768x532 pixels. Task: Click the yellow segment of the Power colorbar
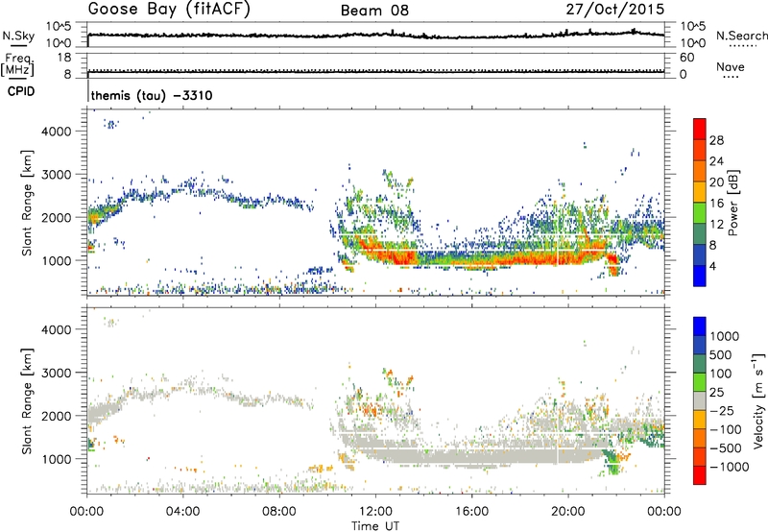(x=700, y=191)
